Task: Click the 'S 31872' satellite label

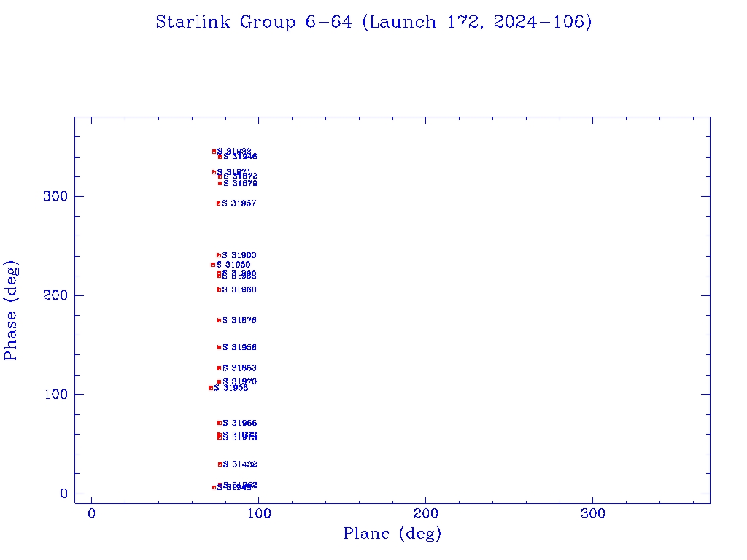Action: [x=240, y=176]
